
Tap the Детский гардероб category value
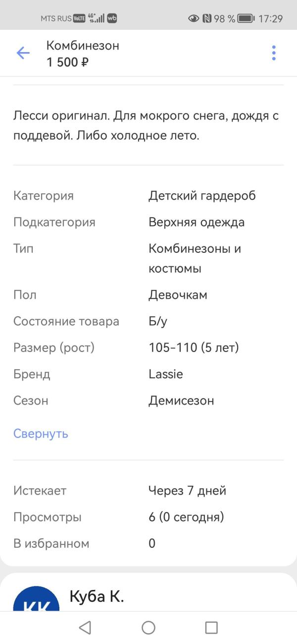202,196
